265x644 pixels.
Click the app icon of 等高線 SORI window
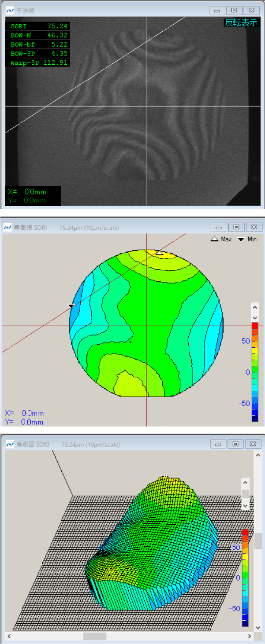coord(7,228)
